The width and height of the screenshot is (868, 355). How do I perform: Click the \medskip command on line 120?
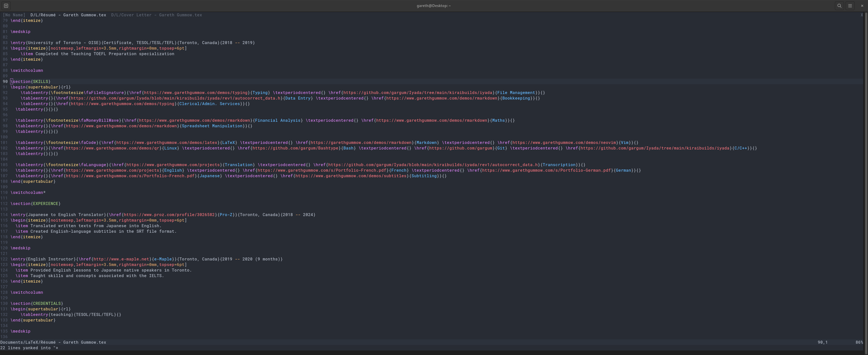(x=20, y=248)
